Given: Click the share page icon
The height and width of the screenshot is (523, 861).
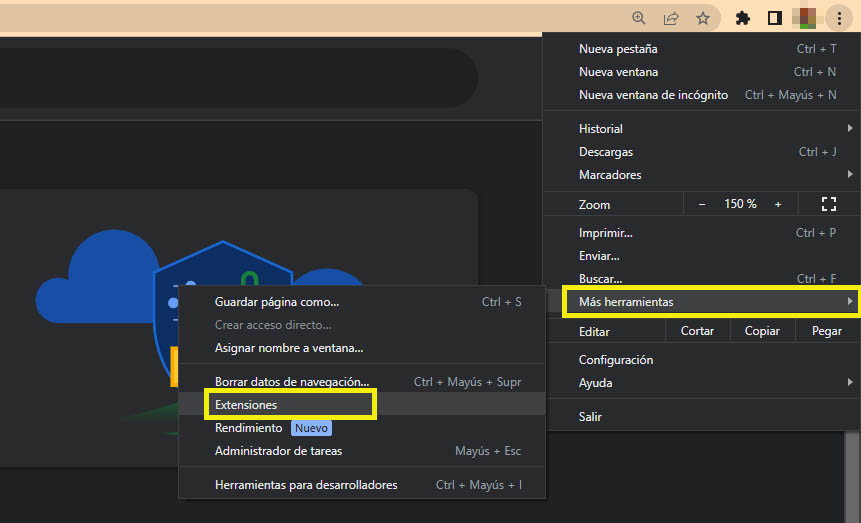Looking at the screenshot, I should pyautogui.click(x=671, y=18).
